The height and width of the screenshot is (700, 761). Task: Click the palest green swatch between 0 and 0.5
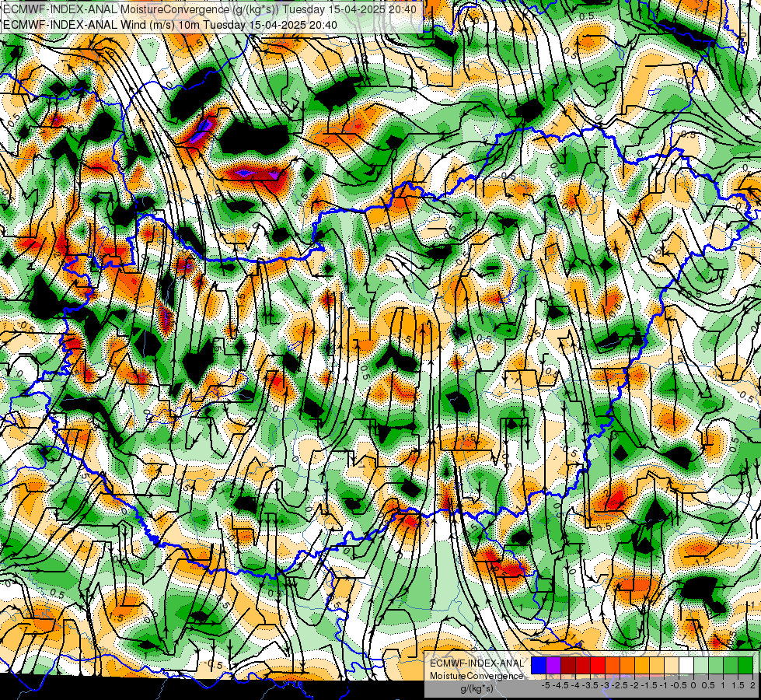(x=701, y=665)
